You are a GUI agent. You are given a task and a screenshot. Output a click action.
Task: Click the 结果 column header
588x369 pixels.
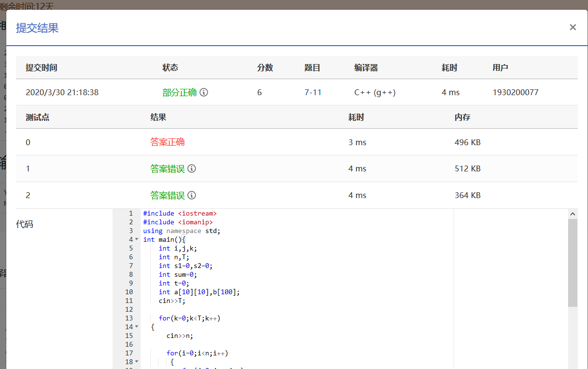158,117
